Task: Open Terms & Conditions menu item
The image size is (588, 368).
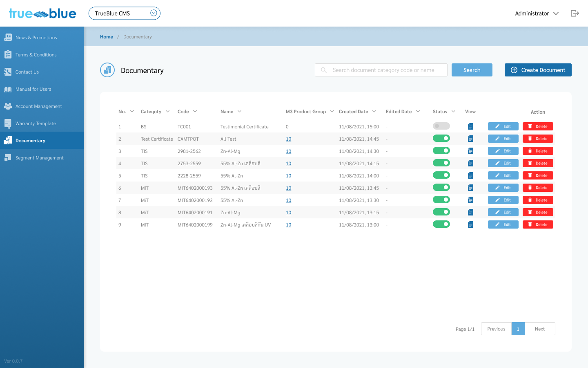Action: [36, 55]
